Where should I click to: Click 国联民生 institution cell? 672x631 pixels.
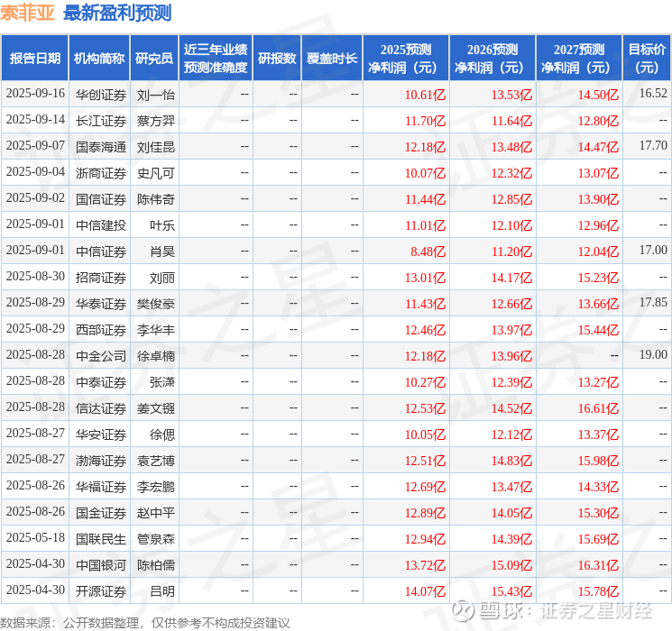tap(101, 539)
